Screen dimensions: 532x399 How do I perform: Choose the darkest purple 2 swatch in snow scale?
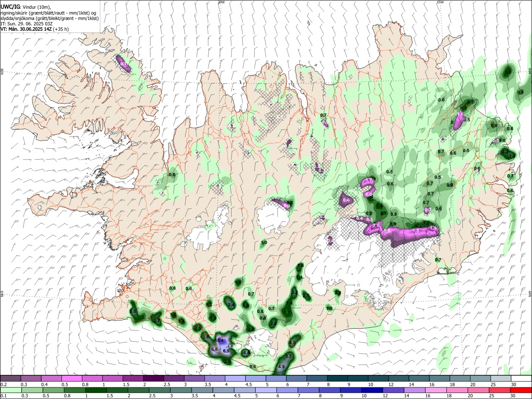153,379
